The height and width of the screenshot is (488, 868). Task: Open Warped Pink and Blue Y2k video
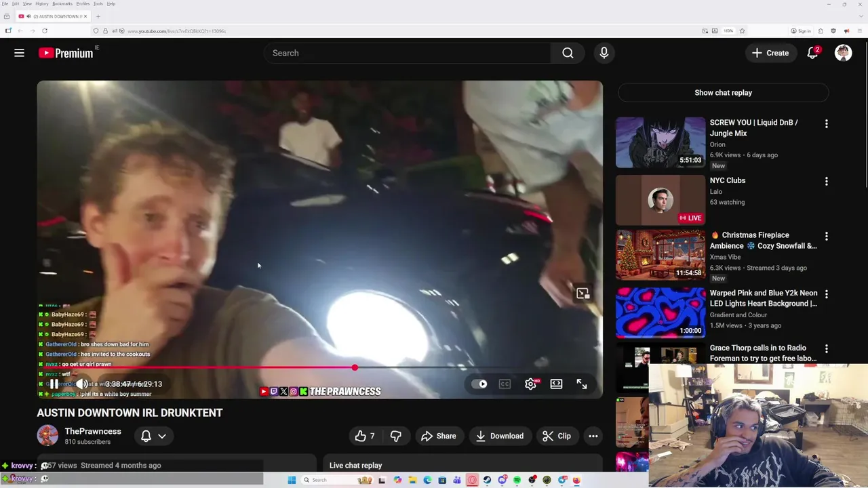[764, 298]
